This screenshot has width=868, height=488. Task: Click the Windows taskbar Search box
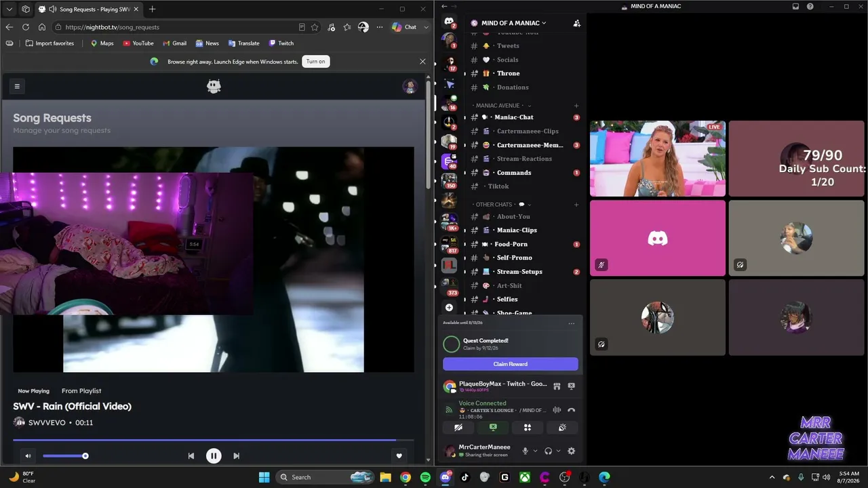click(x=325, y=477)
